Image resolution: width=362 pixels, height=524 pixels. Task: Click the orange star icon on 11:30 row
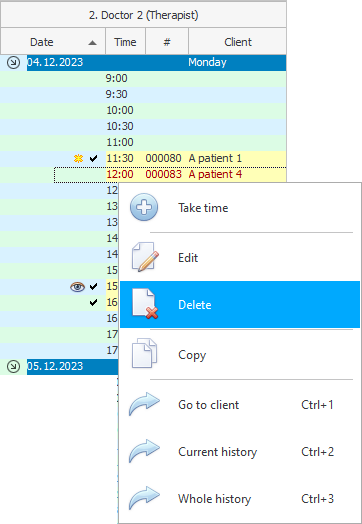click(78, 158)
